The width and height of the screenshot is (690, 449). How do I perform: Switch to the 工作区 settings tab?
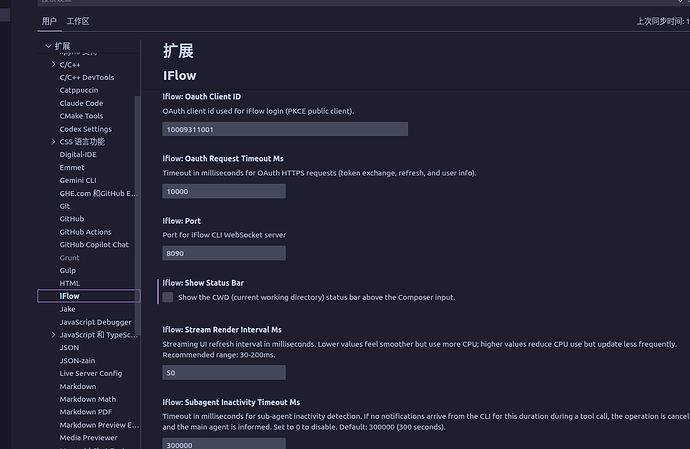[78, 21]
